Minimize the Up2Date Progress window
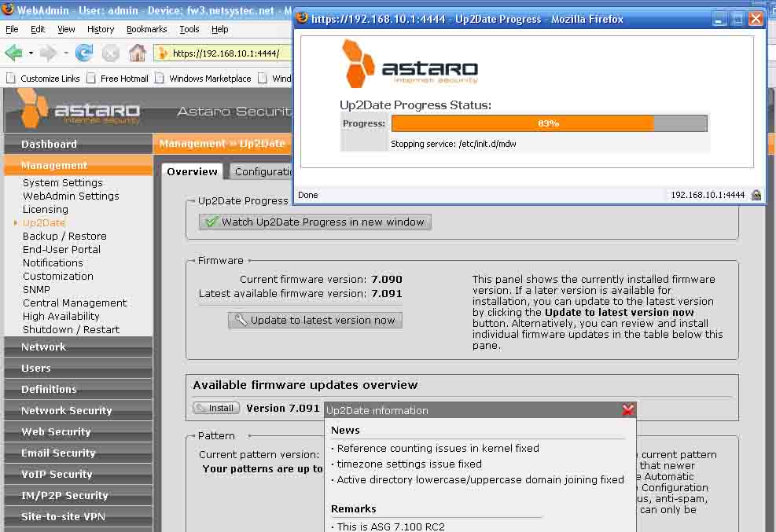This screenshot has width=776, height=532. [719, 20]
